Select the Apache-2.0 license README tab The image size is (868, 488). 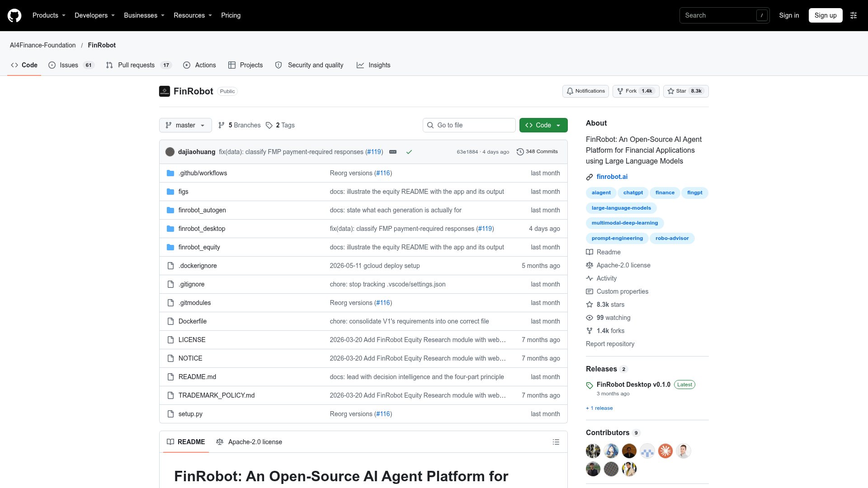(249, 442)
